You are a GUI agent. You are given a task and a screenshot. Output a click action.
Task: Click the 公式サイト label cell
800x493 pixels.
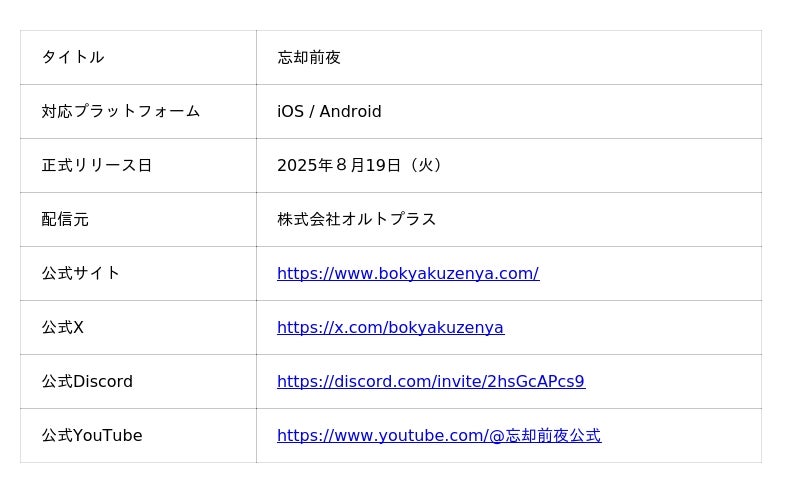tap(80, 273)
